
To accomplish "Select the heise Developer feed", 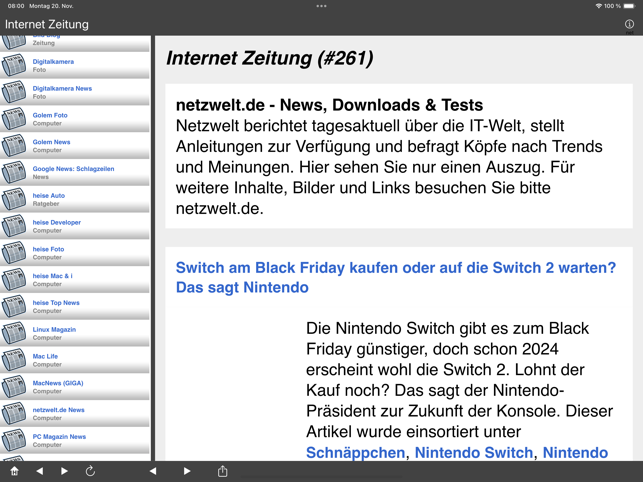I will point(75,226).
